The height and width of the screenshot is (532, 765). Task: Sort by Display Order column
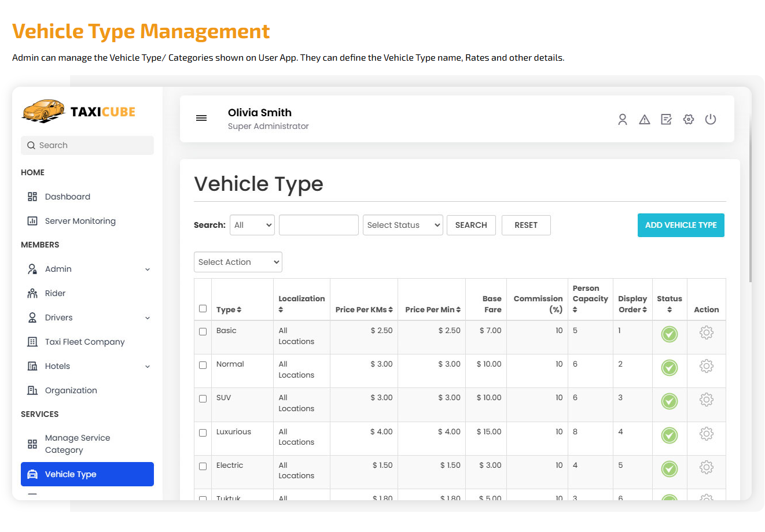pos(645,310)
